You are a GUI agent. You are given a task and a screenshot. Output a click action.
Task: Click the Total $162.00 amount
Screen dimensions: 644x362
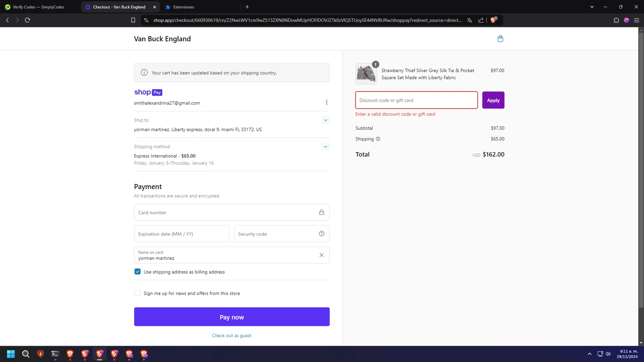pyautogui.click(x=493, y=154)
